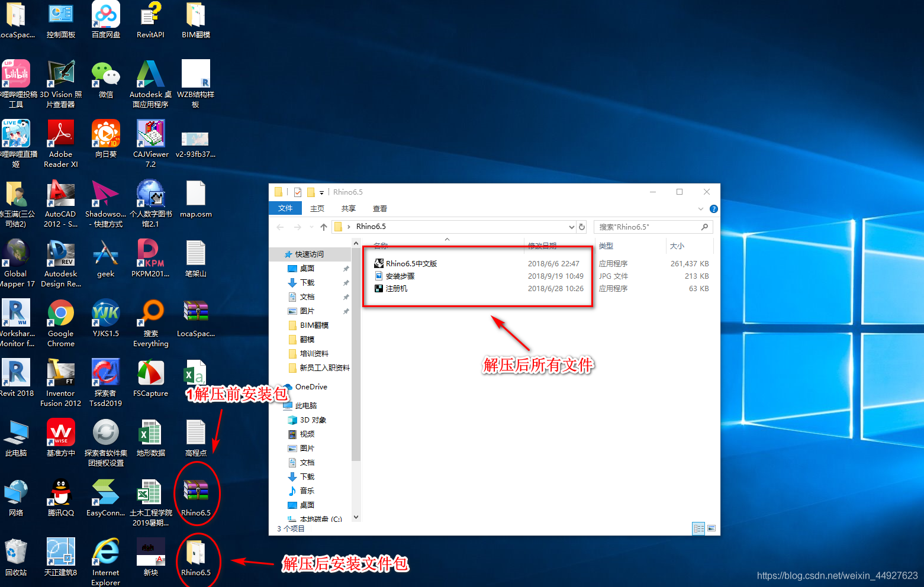
Task: Expand the Explorer ribbon with the chevron
Action: pos(701,209)
